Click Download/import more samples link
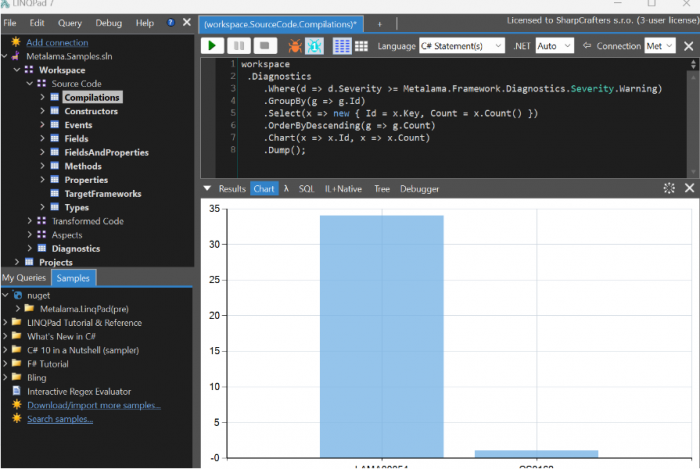The height and width of the screenshot is (469, 700). pos(94,406)
